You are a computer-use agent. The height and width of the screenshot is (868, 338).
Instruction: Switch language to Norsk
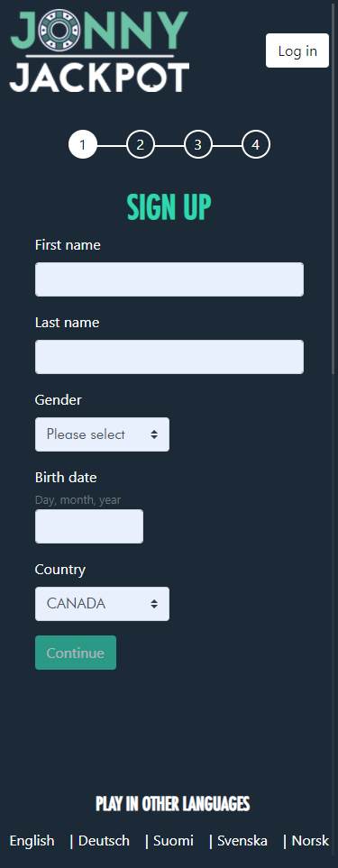[310, 841]
